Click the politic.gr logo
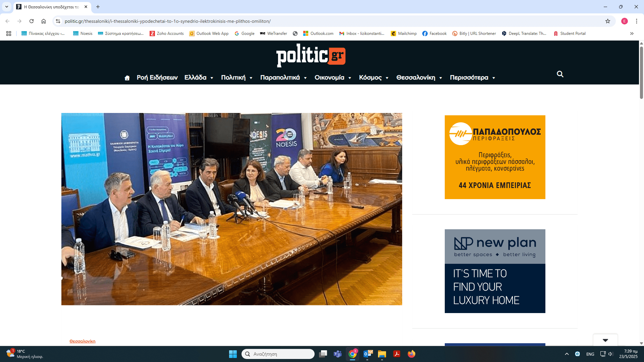 311,55
